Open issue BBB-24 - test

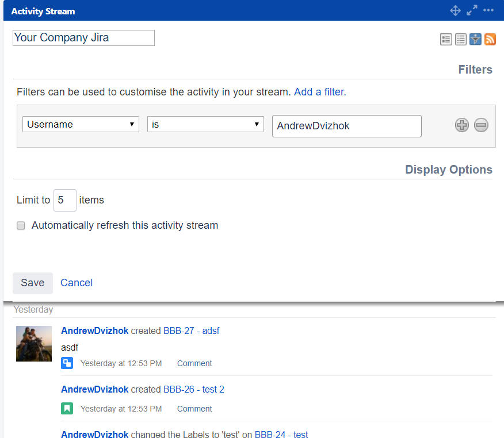click(281, 435)
